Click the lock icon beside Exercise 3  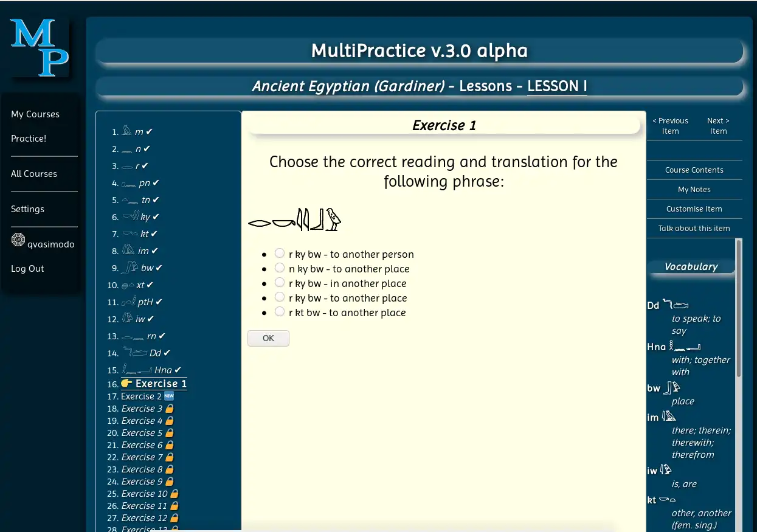170,409
